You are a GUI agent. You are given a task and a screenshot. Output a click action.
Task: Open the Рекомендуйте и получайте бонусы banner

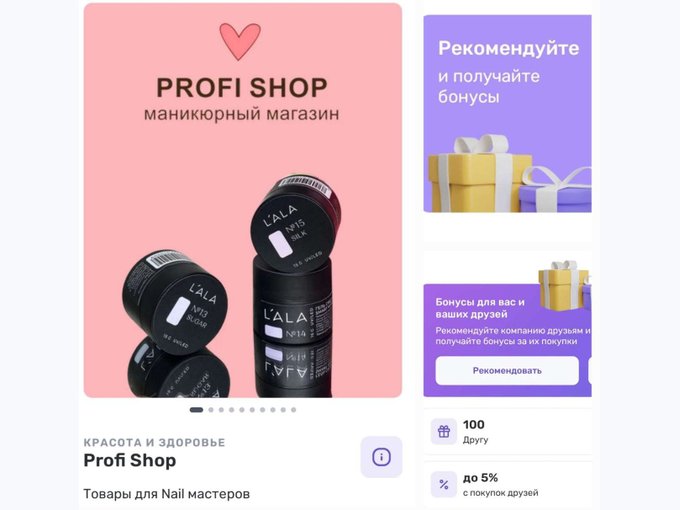[x=507, y=114]
